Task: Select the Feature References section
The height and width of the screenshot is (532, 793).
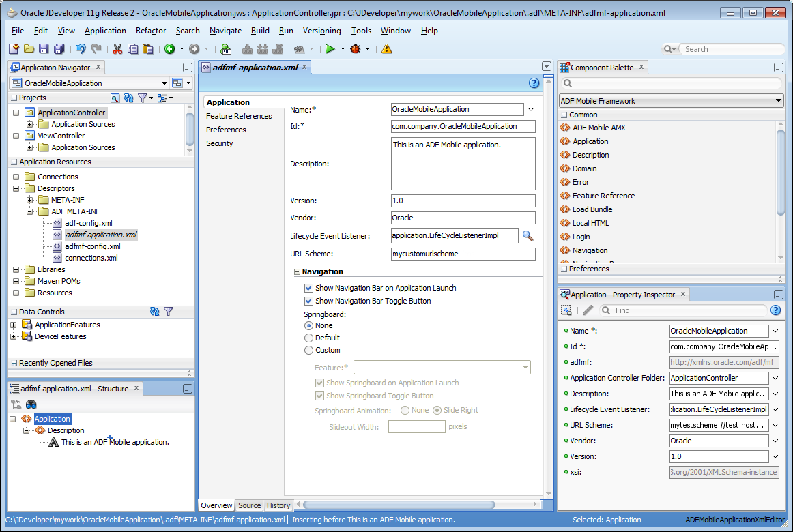Action: click(239, 116)
